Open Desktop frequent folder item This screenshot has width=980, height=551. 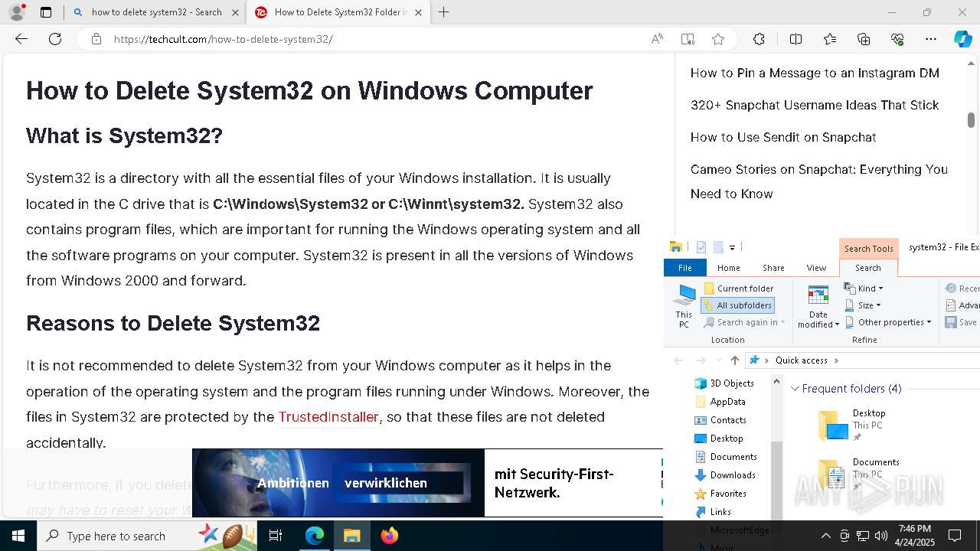pyautogui.click(x=852, y=425)
